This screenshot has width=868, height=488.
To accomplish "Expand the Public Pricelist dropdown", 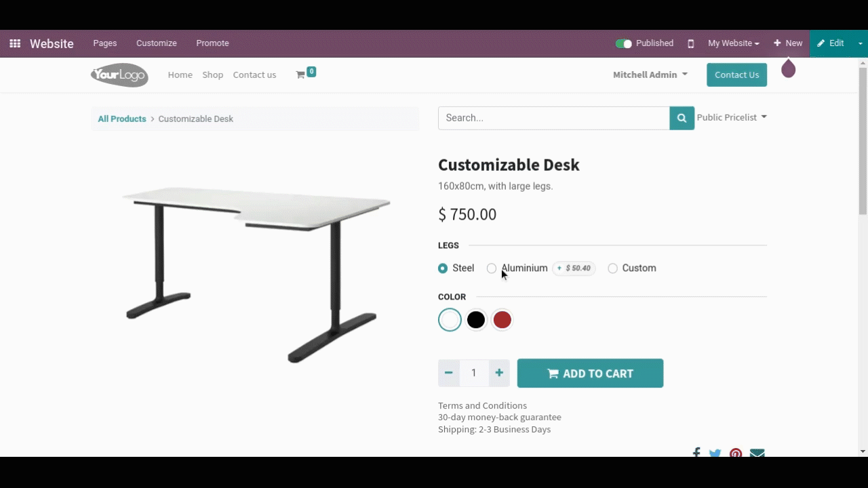I will pyautogui.click(x=732, y=117).
